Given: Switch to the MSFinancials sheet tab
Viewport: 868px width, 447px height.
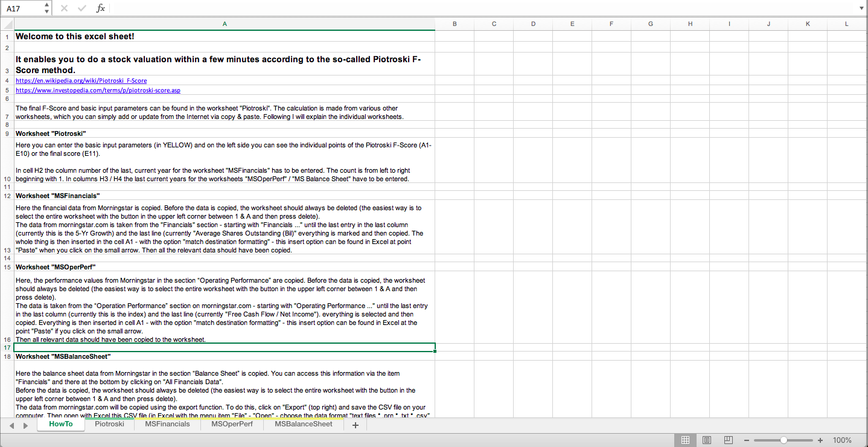Looking at the screenshot, I should coord(167,424).
